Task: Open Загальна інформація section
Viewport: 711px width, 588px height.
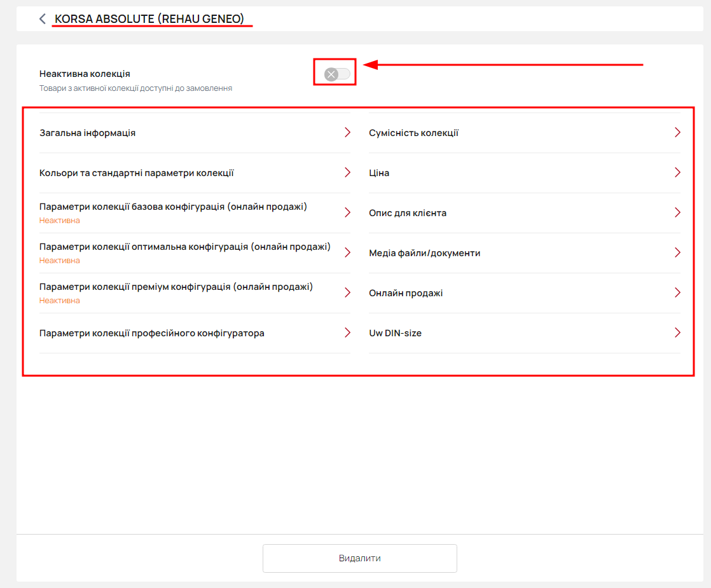Action: (x=195, y=133)
